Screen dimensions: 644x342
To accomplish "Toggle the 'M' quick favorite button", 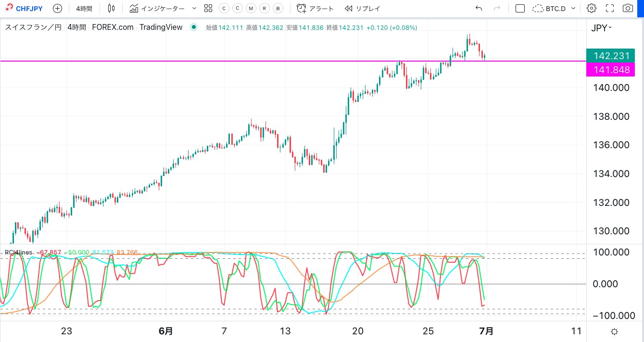I will [251, 8].
